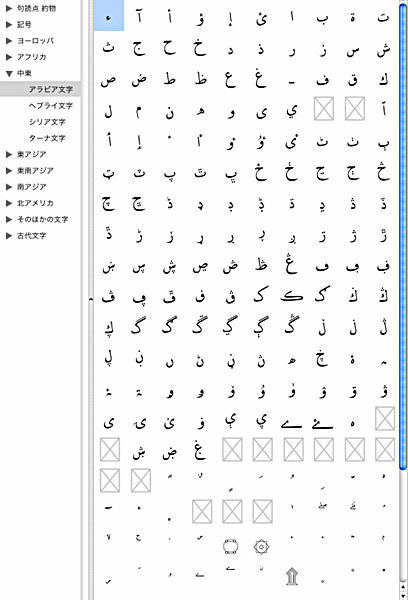
Task: Expand the 句読点 約物 category triangle
Action: [x=9, y=8]
